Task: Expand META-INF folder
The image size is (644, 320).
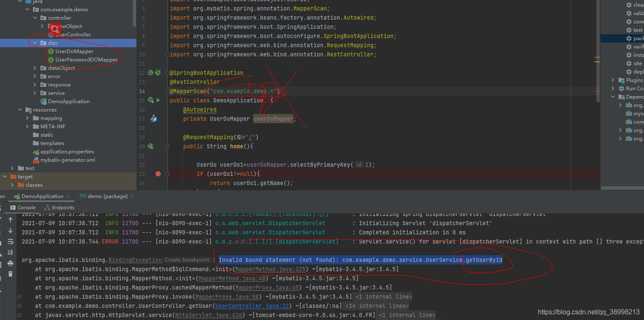Action: point(27,126)
